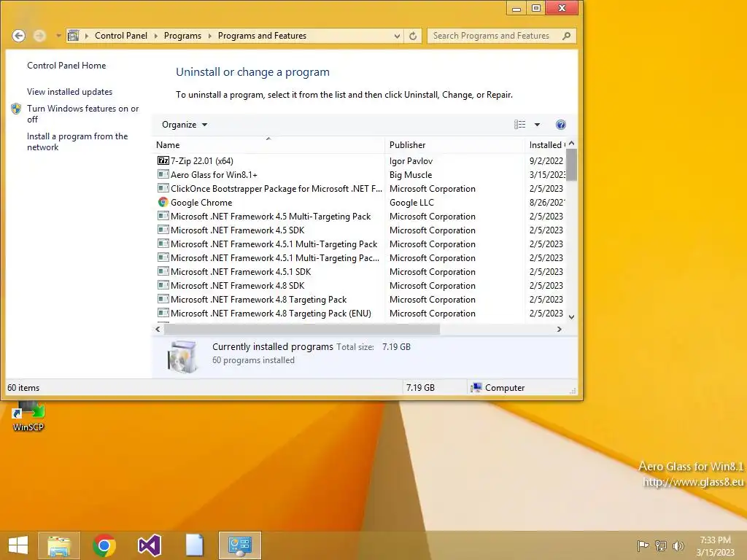Screen dimensions: 747x560
Task: Click the Control Panel taskbar icon
Action: 239,545
